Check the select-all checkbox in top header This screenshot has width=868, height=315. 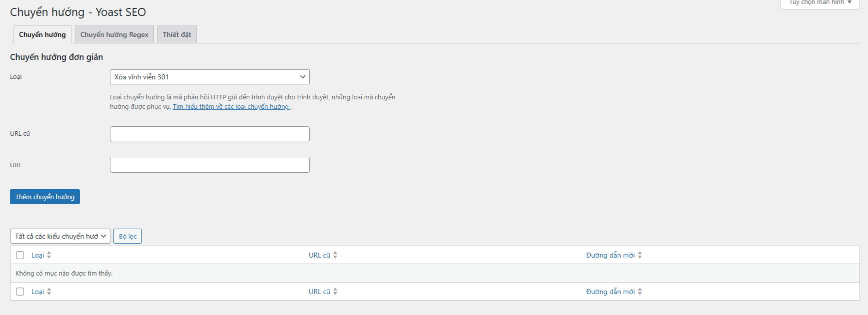(20, 255)
